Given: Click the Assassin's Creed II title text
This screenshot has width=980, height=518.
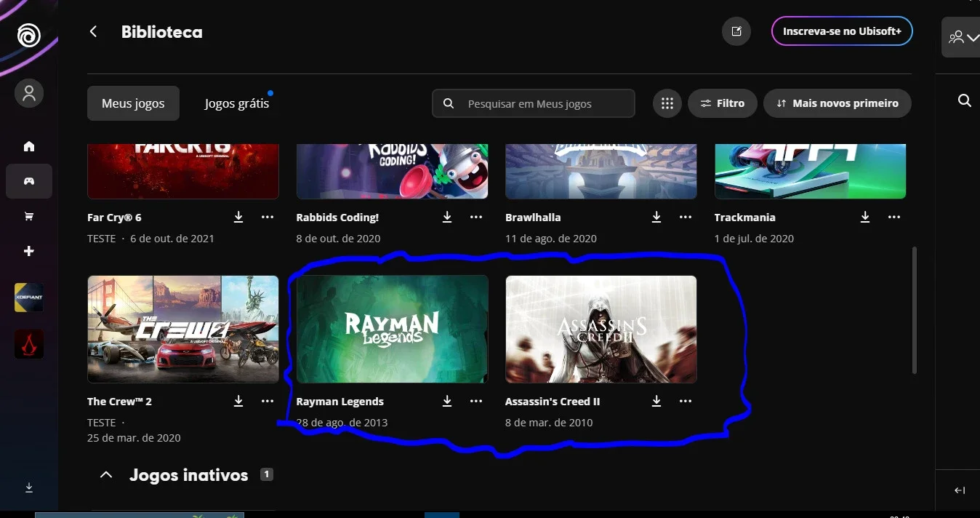Looking at the screenshot, I should pos(553,402).
